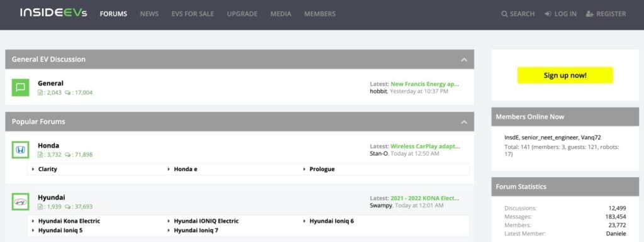This screenshot has height=242, width=644.
Task: Open the General forum chat bubble icon
Action: click(20, 87)
